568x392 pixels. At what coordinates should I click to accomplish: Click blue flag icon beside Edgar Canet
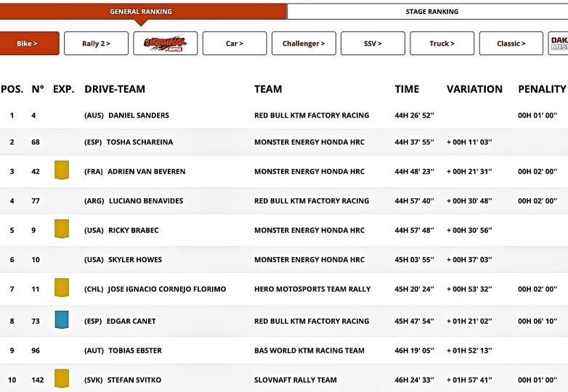[62, 320]
